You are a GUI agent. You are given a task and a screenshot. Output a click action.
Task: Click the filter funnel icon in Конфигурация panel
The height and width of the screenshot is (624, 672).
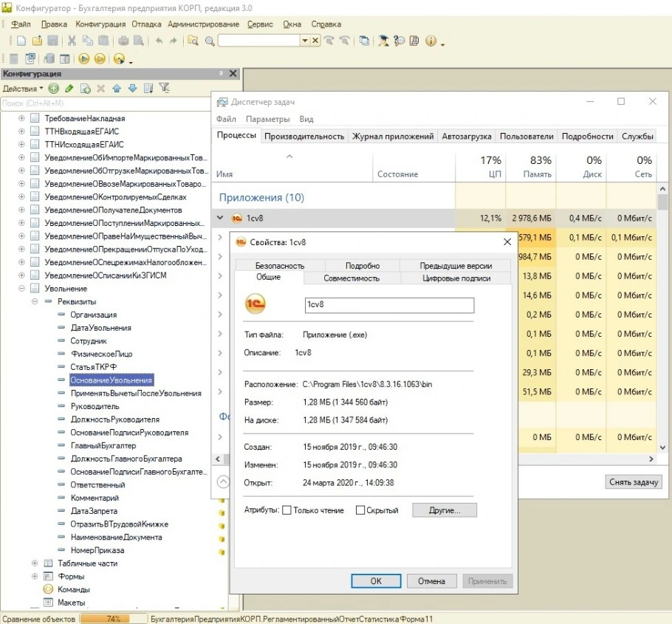click(x=164, y=89)
